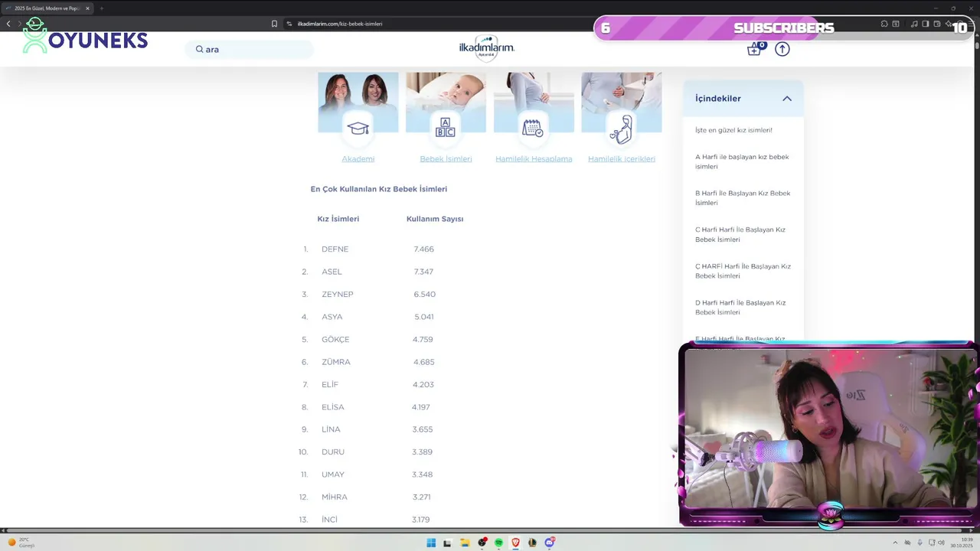980x551 pixels.
Task: Click the Akademi graduation cap icon
Action: click(358, 129)
